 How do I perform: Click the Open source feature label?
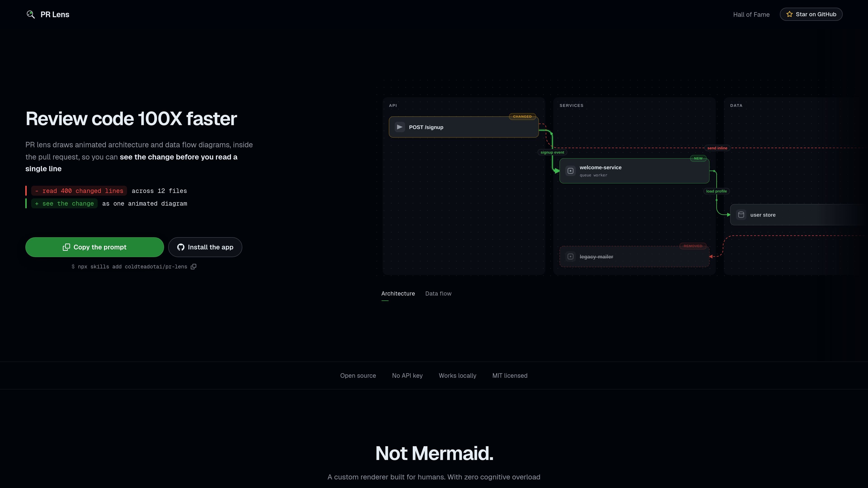[358, 375]
